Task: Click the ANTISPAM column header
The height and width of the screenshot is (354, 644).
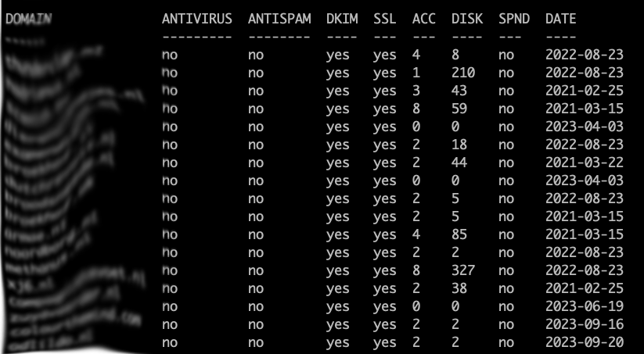Action: pyautogui.click(x=279, y=19)
